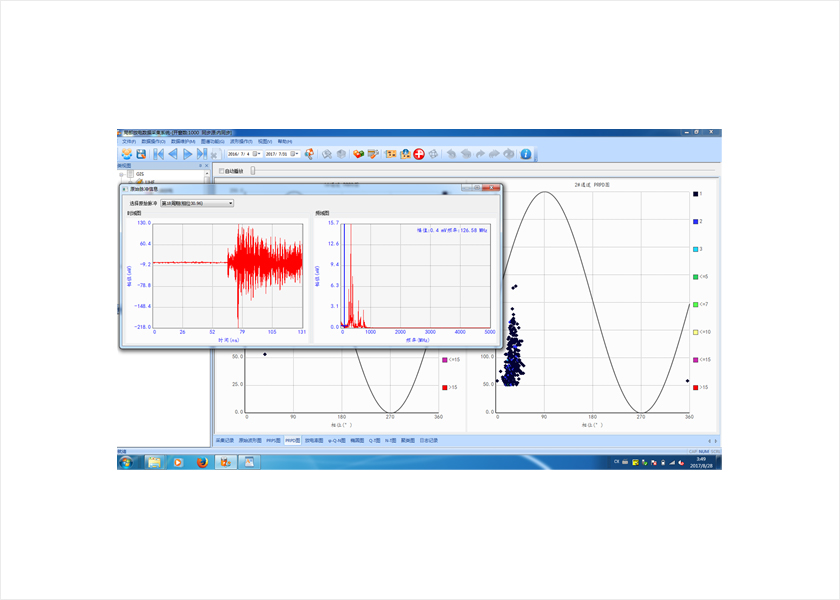Open the 日志记录 tab

428,440
